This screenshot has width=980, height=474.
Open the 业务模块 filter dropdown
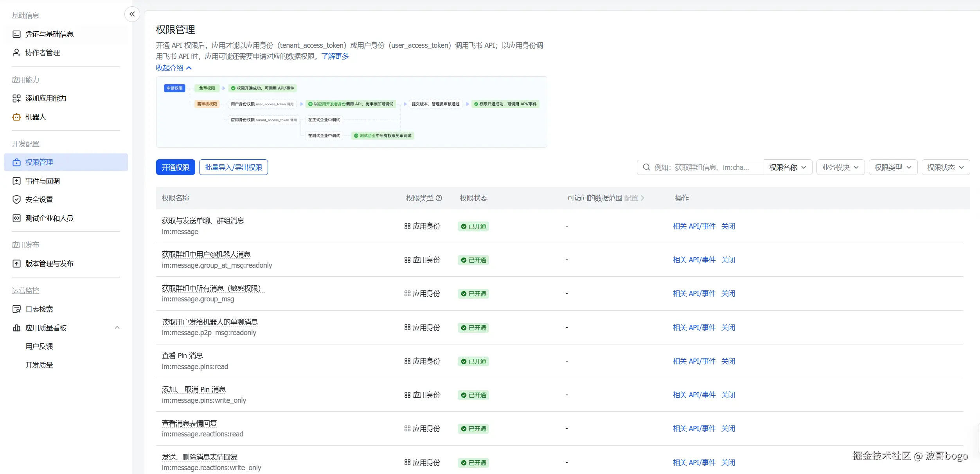840,168
